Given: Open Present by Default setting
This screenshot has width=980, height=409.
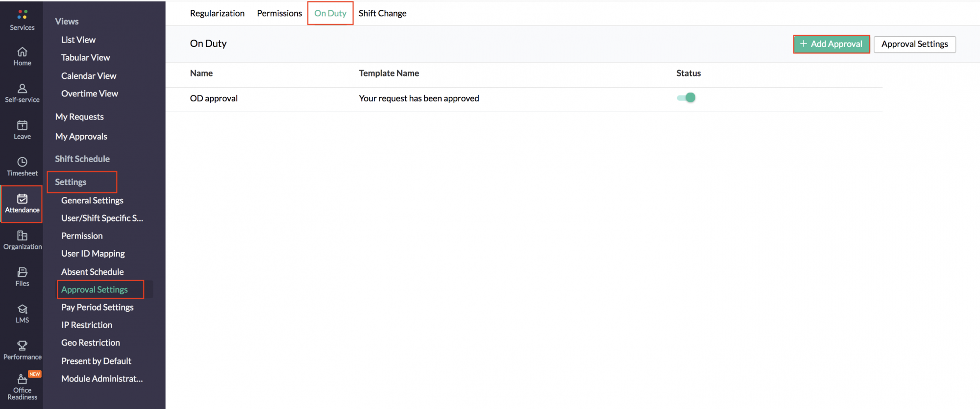Looking at the screenshot, I should (96, 361).
